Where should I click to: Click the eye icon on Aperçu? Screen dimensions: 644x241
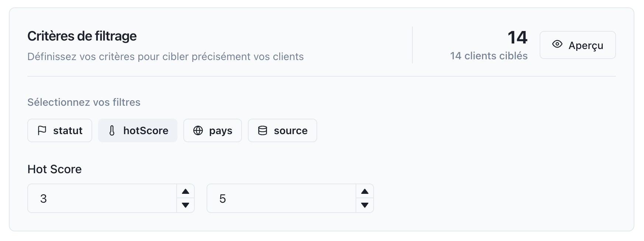click(x=557, y=44)
